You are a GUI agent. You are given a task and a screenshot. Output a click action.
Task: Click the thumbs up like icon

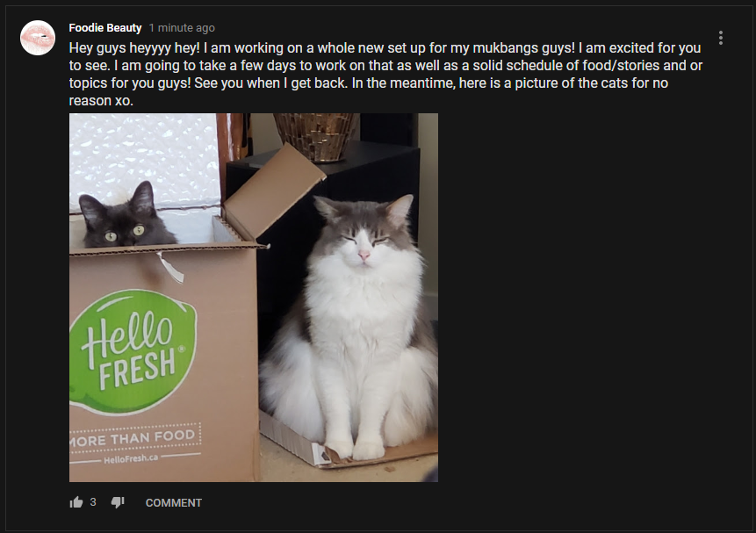76,502
